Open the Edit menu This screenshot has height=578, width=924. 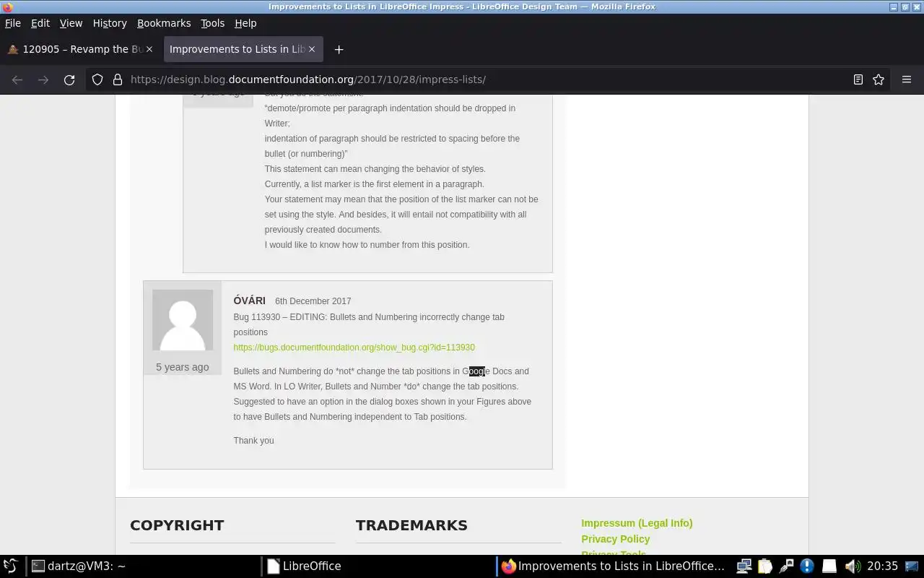pyautogui.click(x=40, y=23)
